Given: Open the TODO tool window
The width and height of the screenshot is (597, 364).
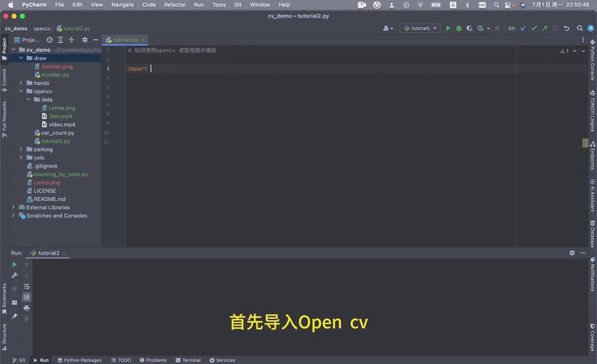Looking at the screenshot, I should (121, 360).
